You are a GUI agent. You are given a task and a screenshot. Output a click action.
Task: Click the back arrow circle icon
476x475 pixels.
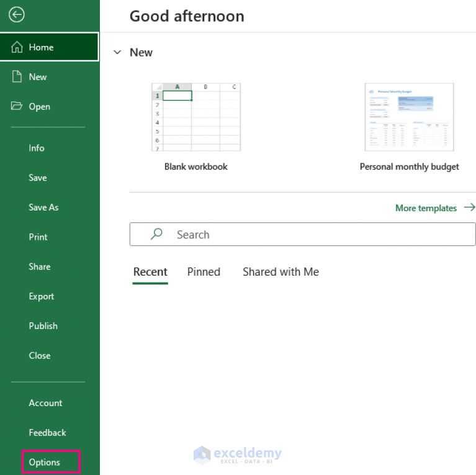pos(16,14)
